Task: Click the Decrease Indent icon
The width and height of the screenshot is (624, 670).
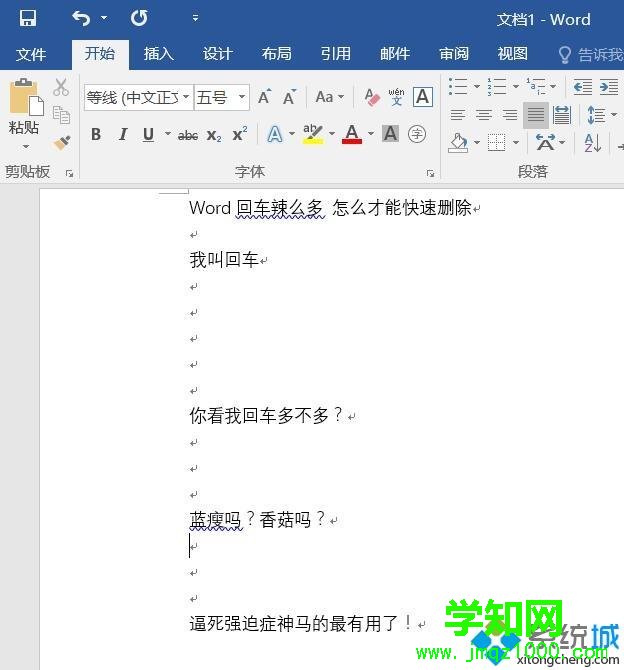Action: coord(583,87)
